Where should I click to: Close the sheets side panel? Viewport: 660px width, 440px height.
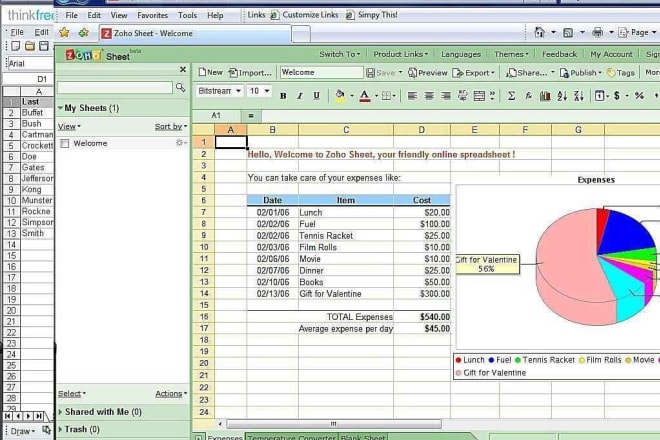(183, 69)
